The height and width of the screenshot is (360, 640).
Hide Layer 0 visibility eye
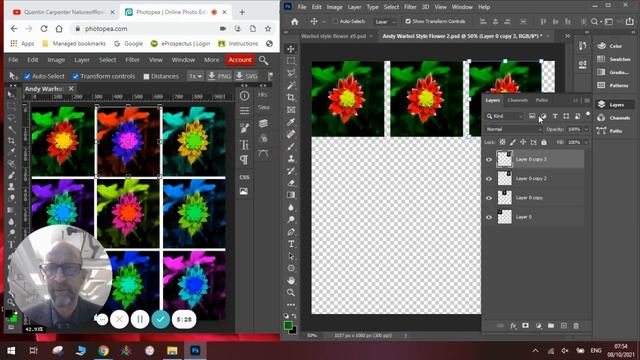tap(489, 217)
